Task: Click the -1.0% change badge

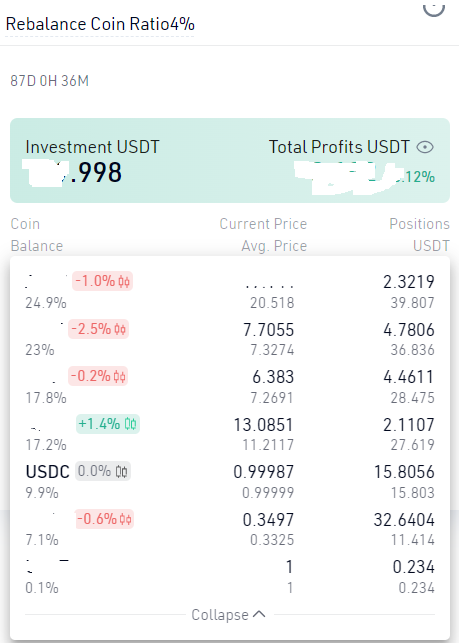Action: click(x=102, y=281)
